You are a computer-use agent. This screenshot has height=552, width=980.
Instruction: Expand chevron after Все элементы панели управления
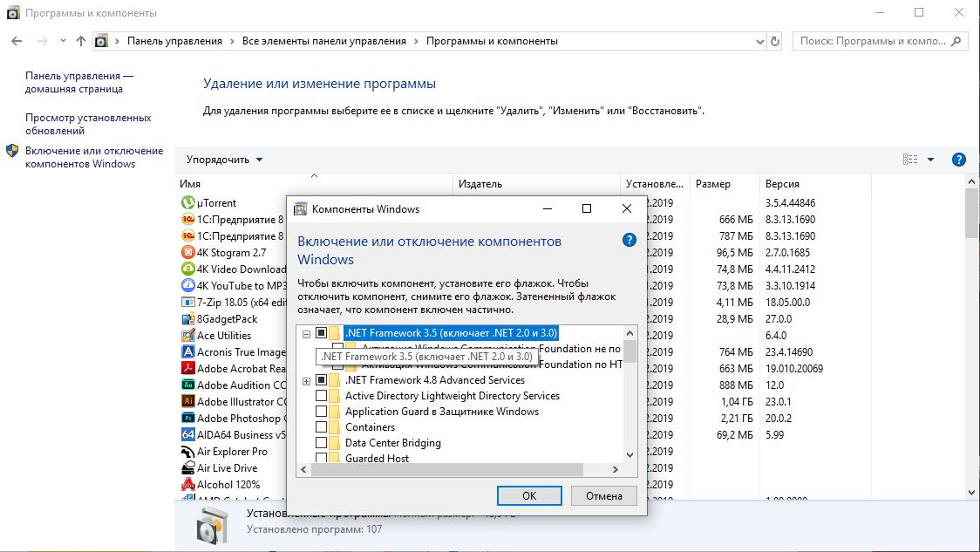pos(416,41)
